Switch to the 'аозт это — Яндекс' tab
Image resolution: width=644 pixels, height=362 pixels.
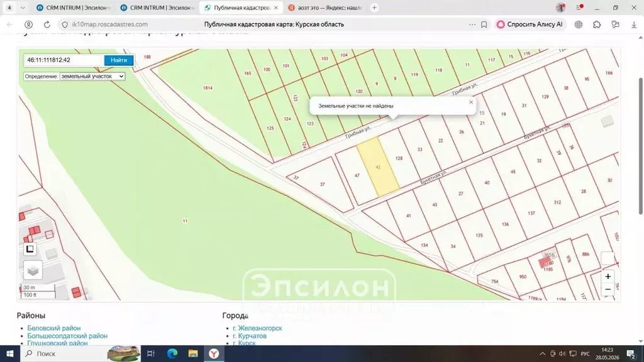(x=325, y=8)
